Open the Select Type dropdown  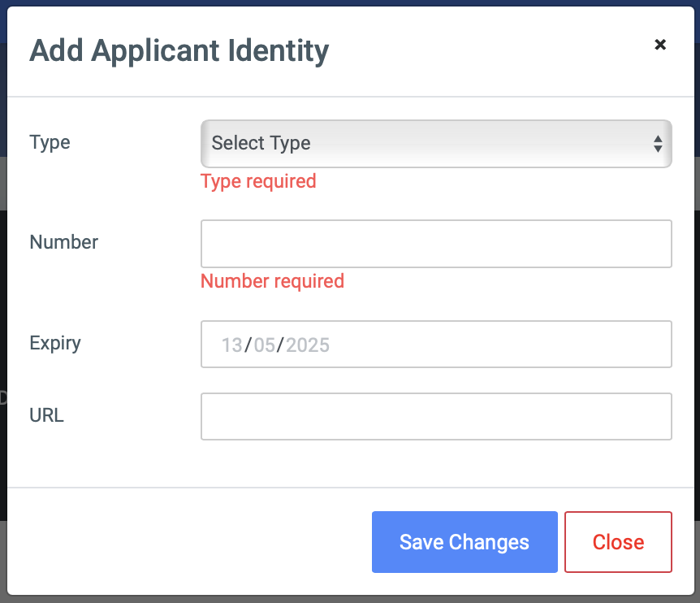tap(436, 144)
